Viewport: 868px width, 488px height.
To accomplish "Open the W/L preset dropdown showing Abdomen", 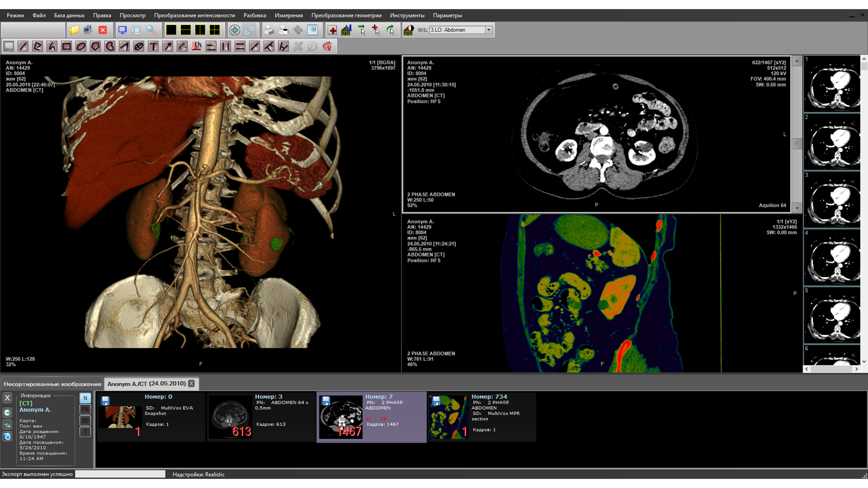I will (x=461, y=30).
